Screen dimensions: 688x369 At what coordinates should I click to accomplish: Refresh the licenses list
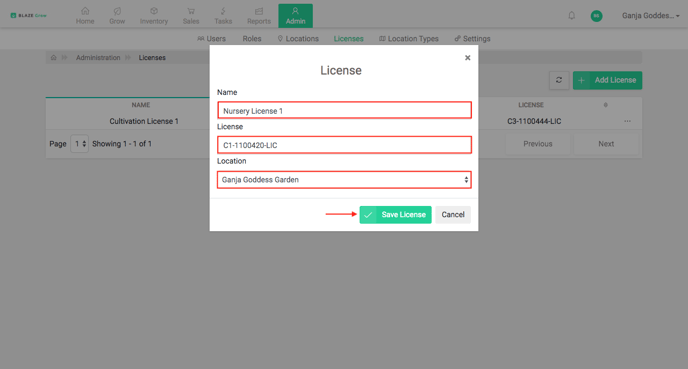pos(559,80)
